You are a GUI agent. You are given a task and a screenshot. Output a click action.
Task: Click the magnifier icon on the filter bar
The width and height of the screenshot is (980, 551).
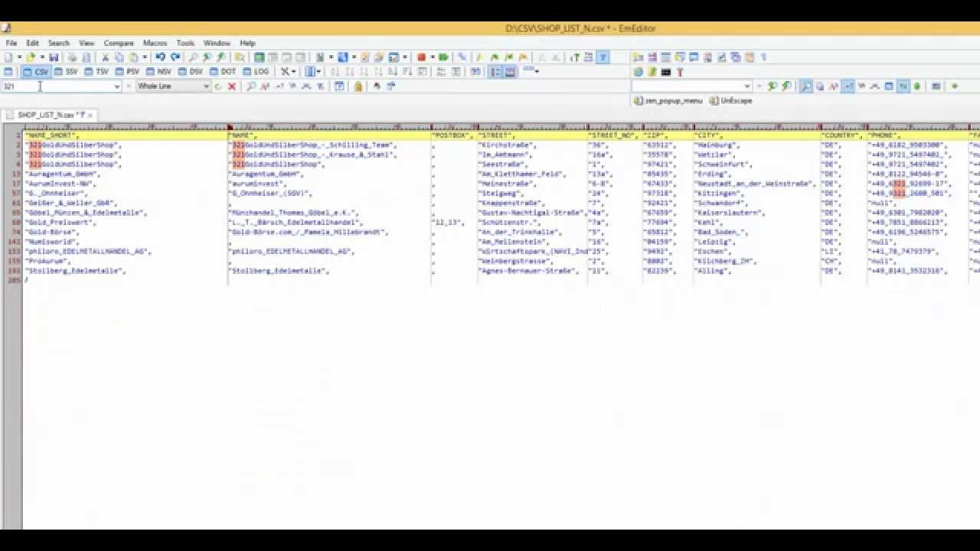(x=250, y=86)
